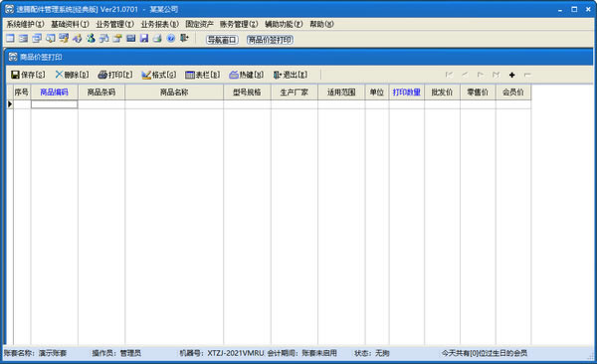Image resolution: width=597 pixels, height=364 pixels.
Task: Click the 删除[D] delete icon button
Action: coord(72,75)
